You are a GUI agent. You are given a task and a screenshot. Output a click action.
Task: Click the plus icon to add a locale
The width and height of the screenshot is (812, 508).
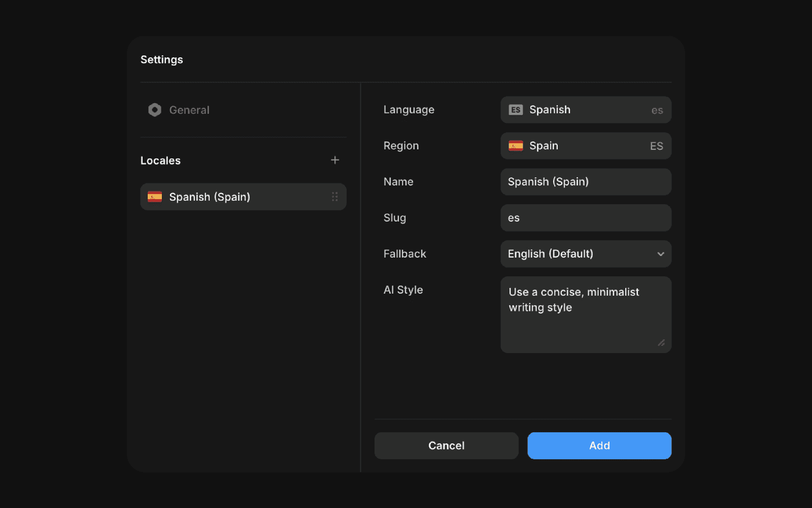click(335, 160)
